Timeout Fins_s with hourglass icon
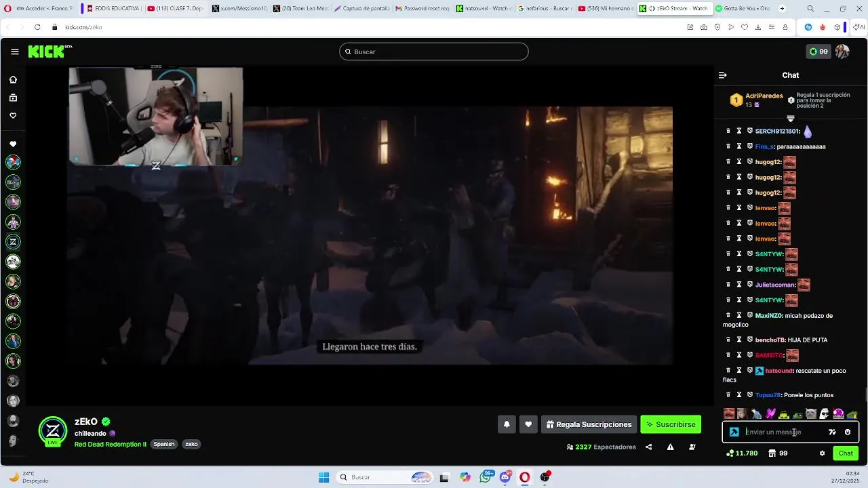The height and width of the screenshot is (488, 868). pos(739,146)
